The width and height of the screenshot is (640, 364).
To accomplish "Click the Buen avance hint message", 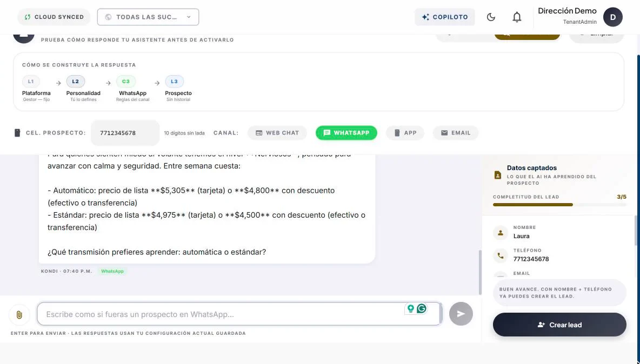I will [559, 293].
